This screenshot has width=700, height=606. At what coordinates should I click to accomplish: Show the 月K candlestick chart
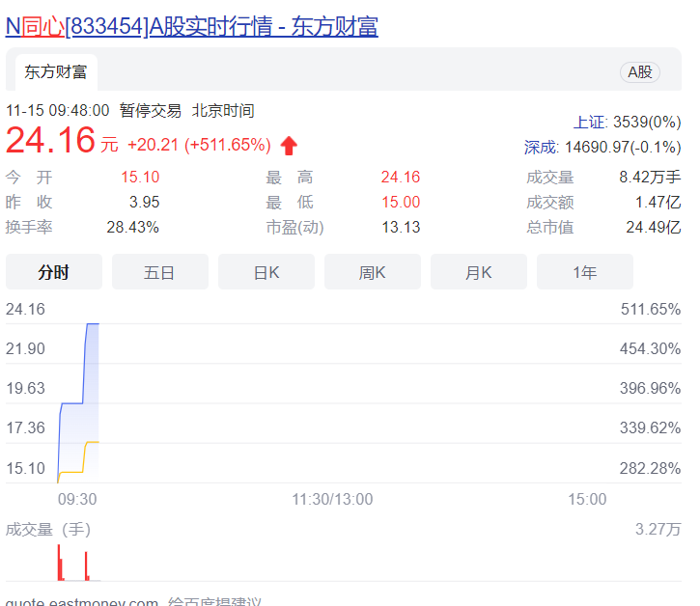tap(479, 272)
